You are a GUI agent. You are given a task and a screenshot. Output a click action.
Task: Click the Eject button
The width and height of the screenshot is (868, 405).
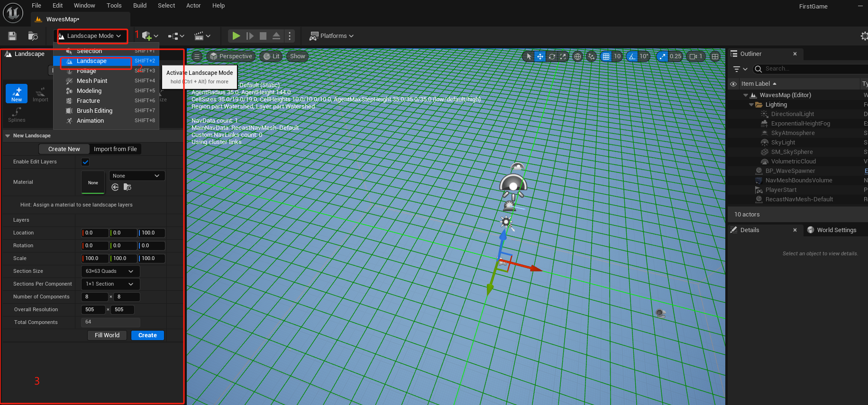pyautogui.click(x=276, y=36)
